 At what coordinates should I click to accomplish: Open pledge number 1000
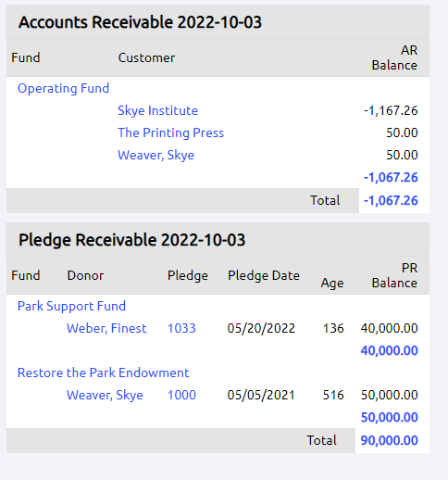[x=181, y=396]
